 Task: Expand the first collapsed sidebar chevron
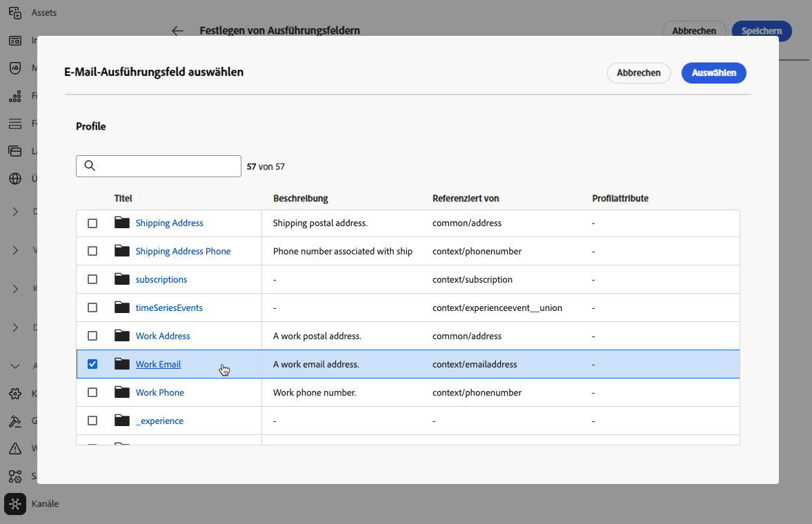point(15,212)
